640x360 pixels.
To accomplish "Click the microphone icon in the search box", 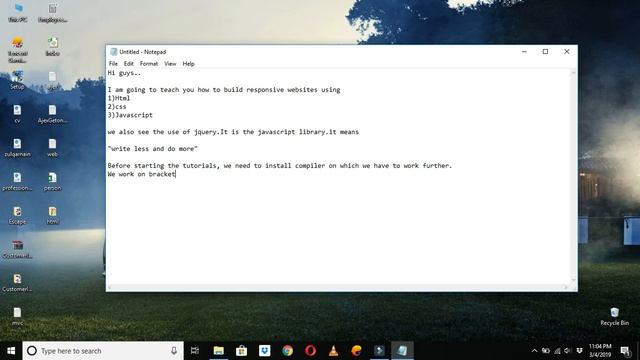I will tap(174, 351).
